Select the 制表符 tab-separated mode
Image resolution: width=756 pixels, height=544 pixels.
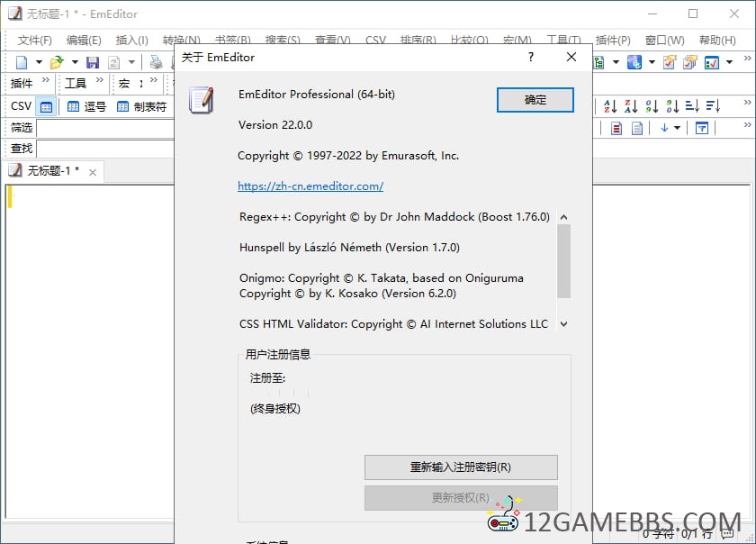pos(141,106)
